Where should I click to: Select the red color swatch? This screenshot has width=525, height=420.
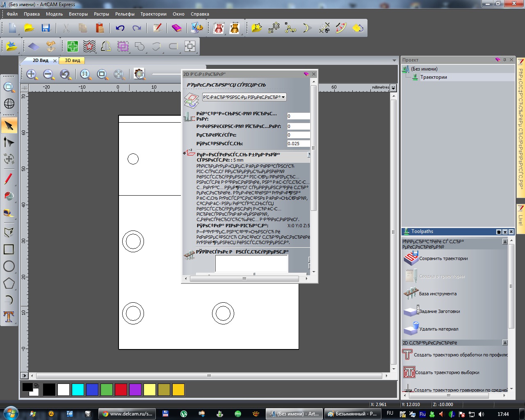pos(121,390)
